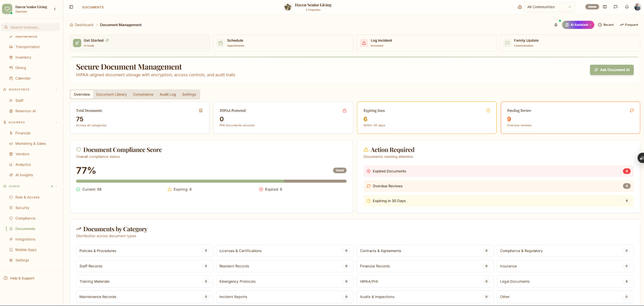Click the Expiring Soon clock icon
Viewport: 644px width, 306px height.
(x=488, y=111)
